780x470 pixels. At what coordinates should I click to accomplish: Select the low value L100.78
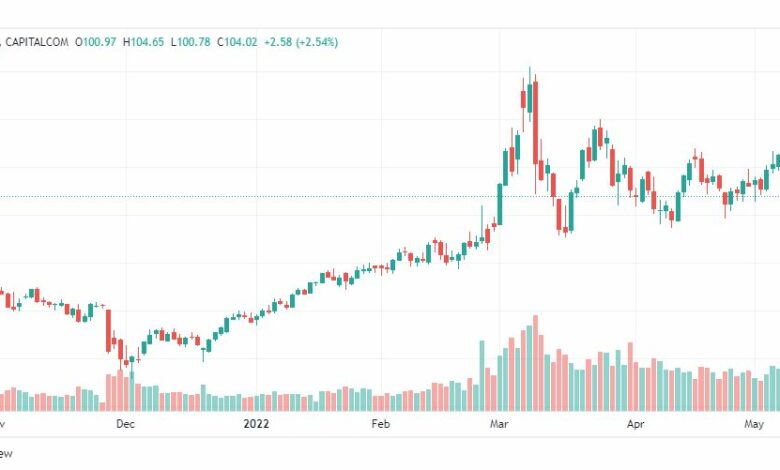tap(191, 42)
